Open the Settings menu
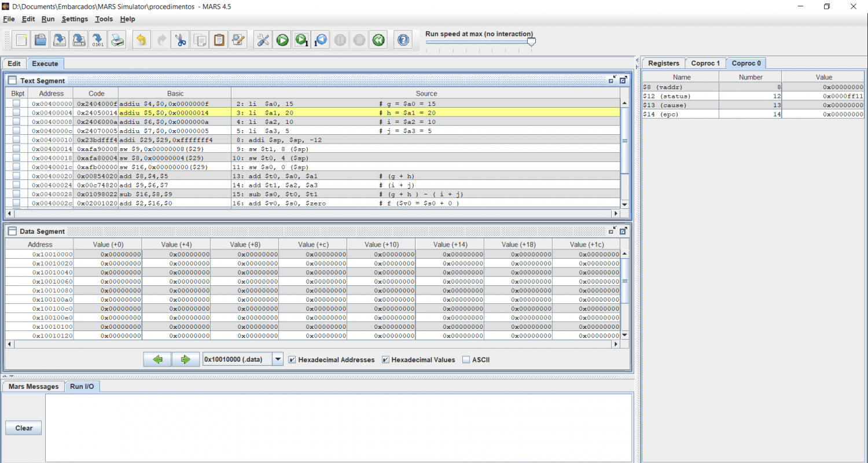The height and width of the screenshot is (463, 868). 75,19
